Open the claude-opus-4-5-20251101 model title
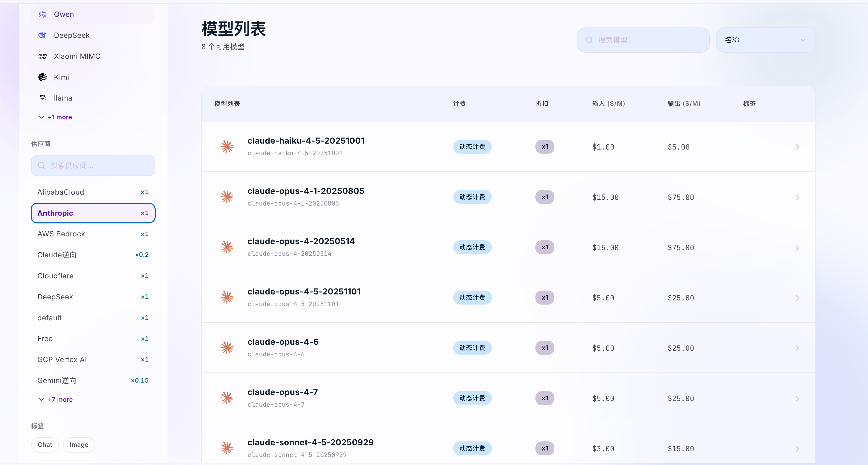 pyautogui.click(x=304, y=292)
